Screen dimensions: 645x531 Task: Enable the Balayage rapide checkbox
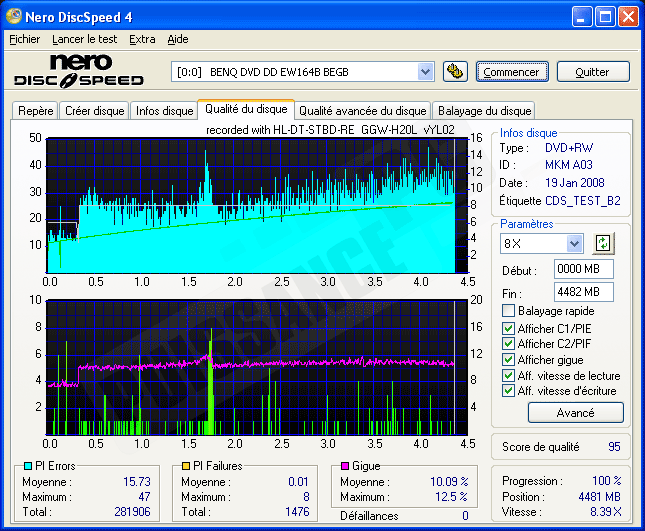[x=509, y=311]
